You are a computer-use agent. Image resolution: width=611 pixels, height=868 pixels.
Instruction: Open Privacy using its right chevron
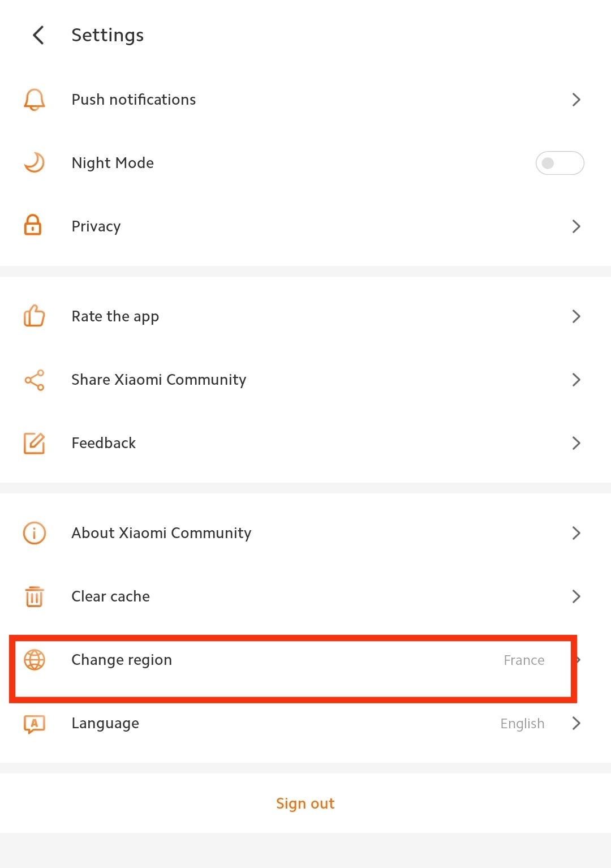tap(576, 226)
